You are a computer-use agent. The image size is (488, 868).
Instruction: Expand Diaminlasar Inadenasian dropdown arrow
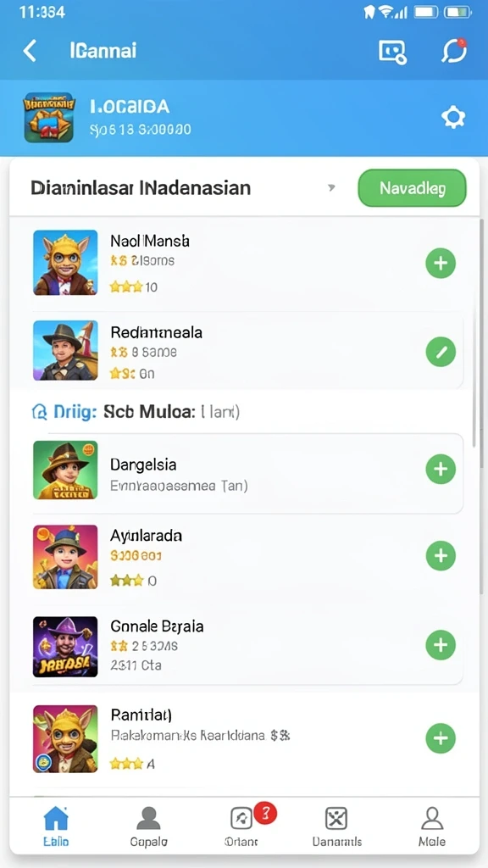(x=331, y=187)
